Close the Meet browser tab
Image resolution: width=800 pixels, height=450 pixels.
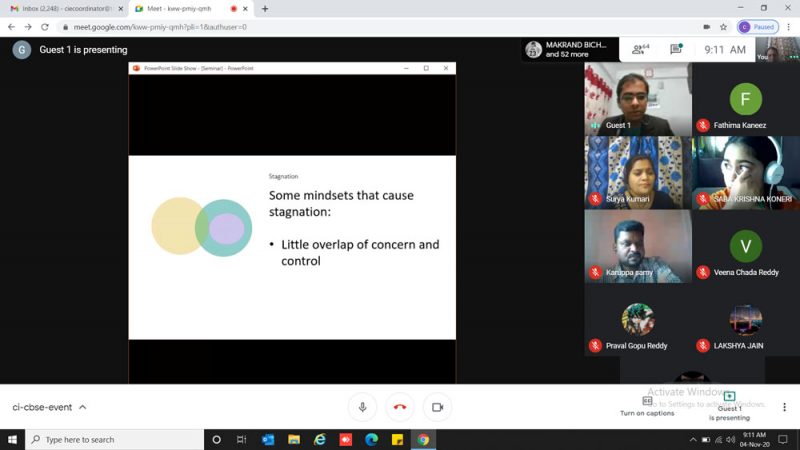(245, 9)
